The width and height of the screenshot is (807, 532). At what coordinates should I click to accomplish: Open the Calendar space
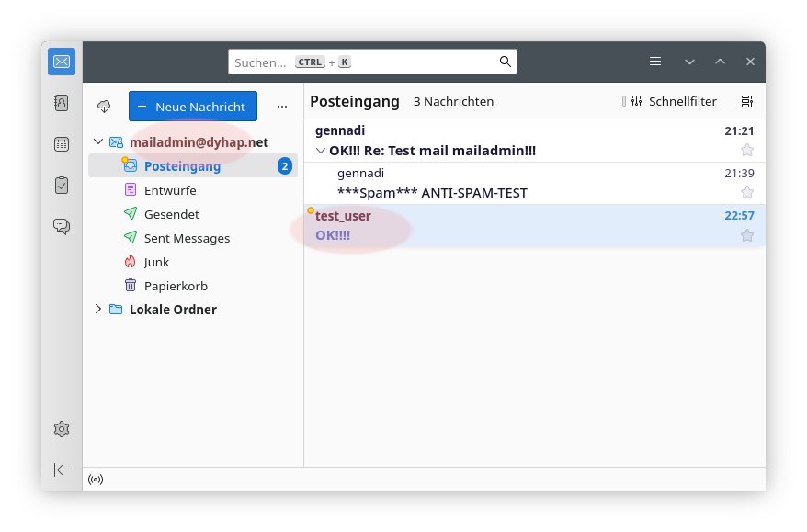[62, 144]
